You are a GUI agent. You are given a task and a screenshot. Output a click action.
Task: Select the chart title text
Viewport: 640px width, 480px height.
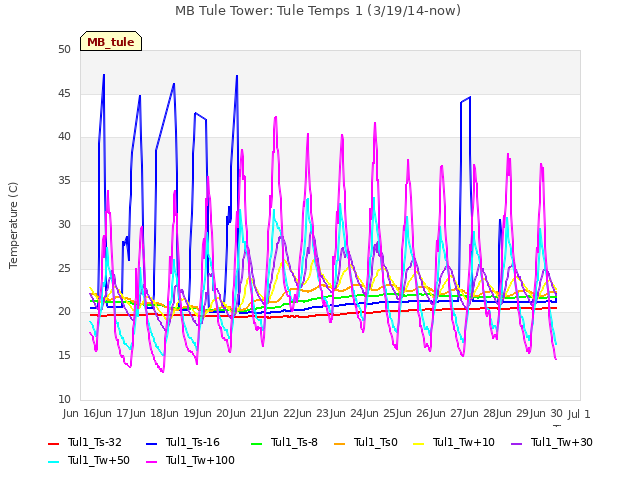tap(318, 10)
